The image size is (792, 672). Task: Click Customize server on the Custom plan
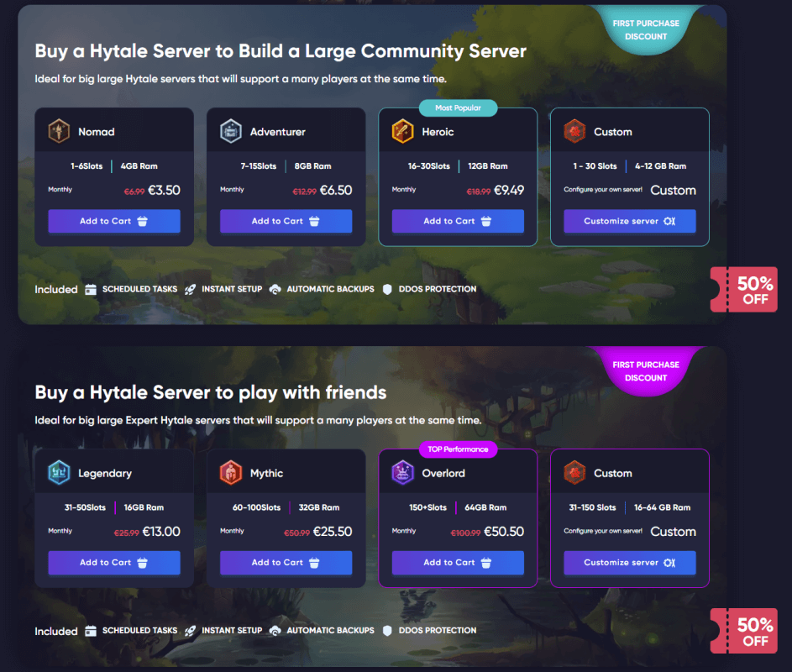629,221
